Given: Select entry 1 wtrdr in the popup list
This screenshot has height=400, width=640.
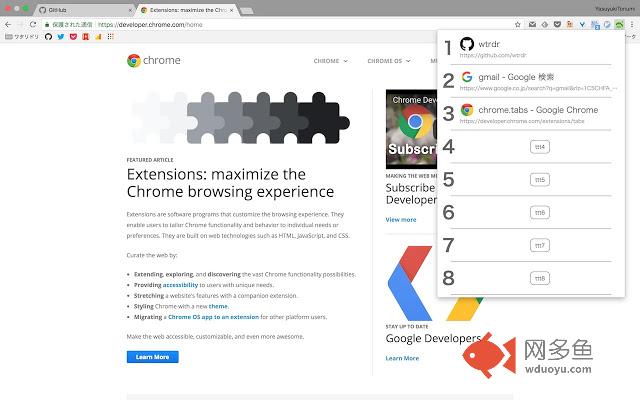Looking at the screenshot, I should tap(531, 48).
